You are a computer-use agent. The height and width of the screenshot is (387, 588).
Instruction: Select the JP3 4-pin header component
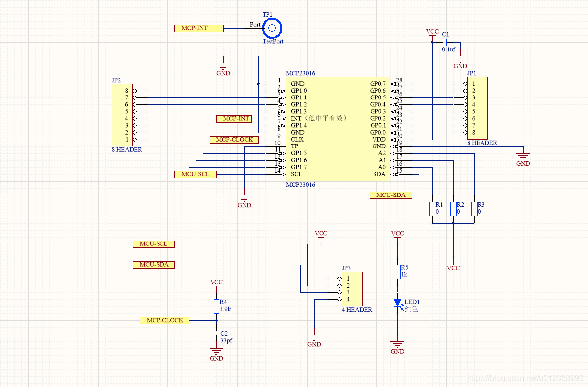(x=352, y=289)
